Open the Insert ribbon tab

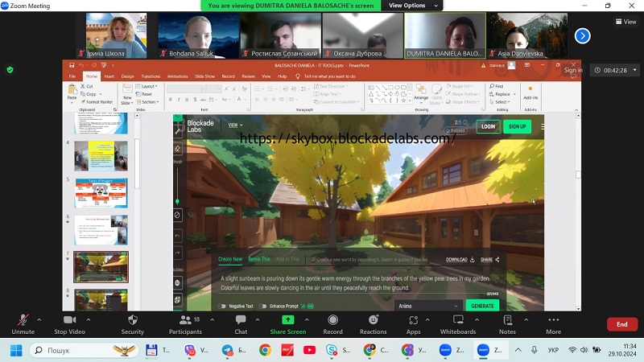[109, 76]
